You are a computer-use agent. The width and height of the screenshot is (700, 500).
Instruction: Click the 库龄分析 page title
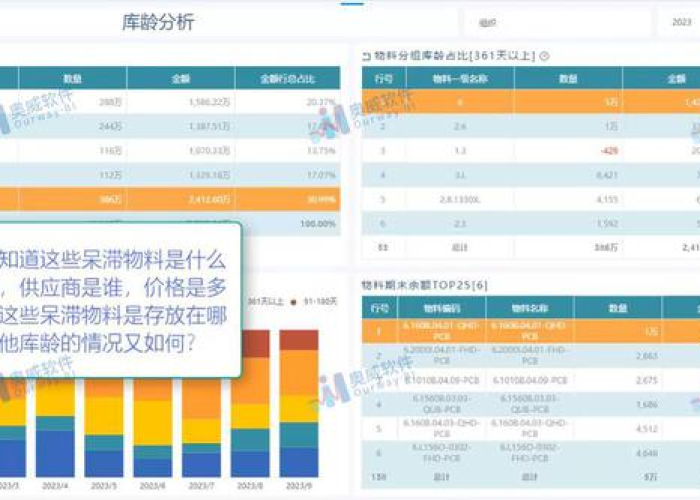(158, 22)
